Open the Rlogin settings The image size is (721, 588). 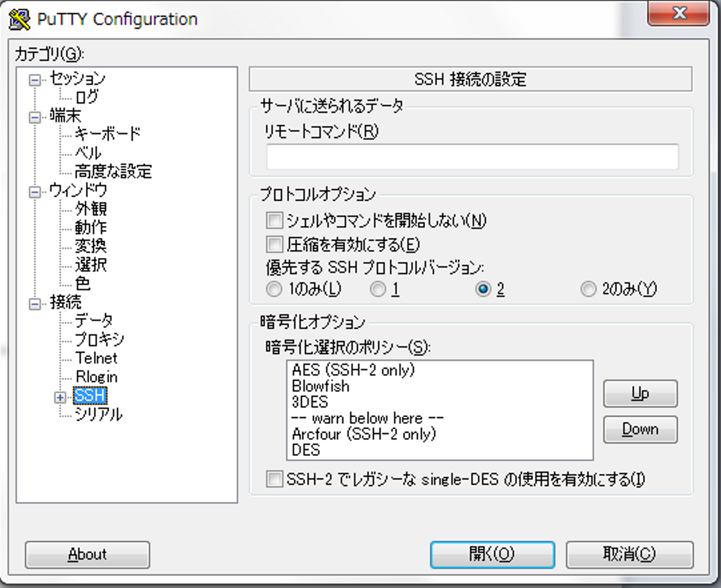coord(96,377)
